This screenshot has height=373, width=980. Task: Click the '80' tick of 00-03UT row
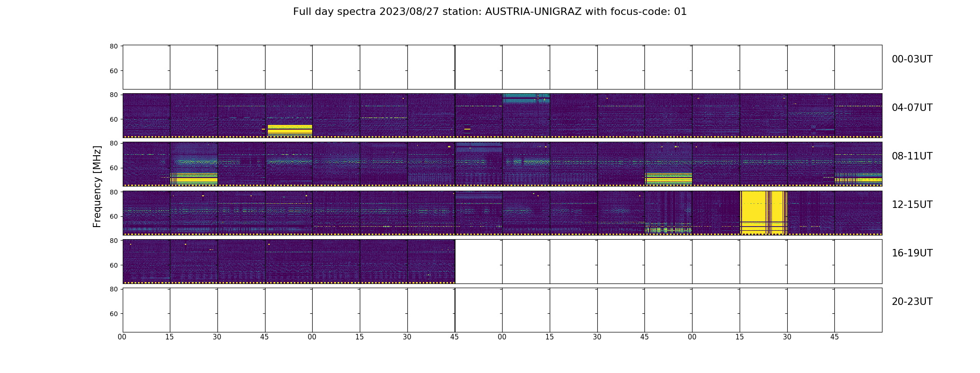pos(113,46)
